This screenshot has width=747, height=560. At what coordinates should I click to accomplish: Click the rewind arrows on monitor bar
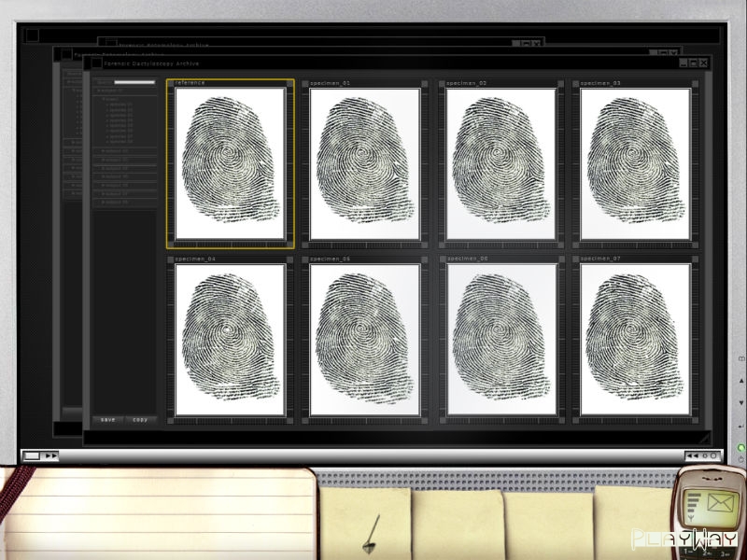click(692, 455)
